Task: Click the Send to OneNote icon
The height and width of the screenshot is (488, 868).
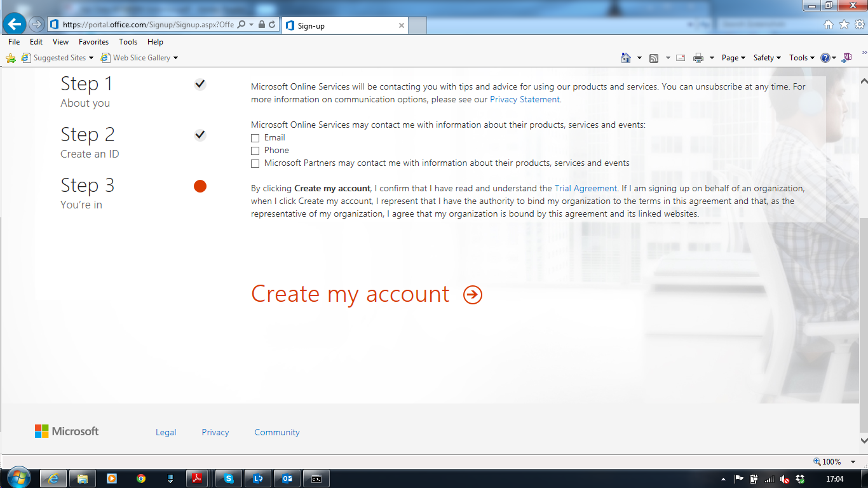Action: tap(846, 57)
